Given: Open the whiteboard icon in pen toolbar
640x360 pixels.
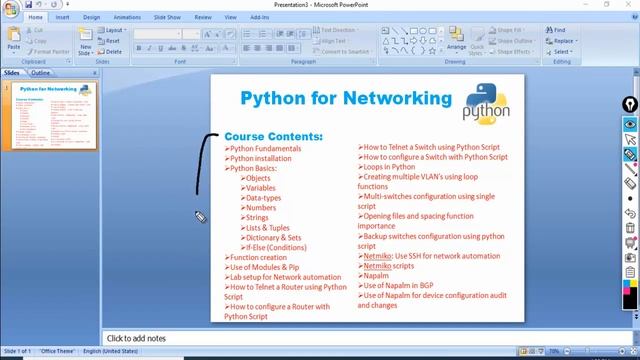Looking at the screenshot, I should tap(630, 243).
